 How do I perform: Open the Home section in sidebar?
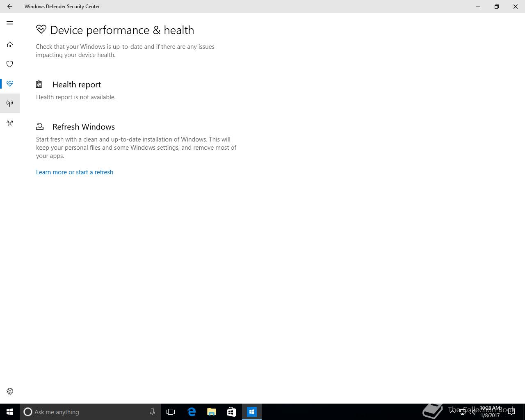(x=10, y=44)
